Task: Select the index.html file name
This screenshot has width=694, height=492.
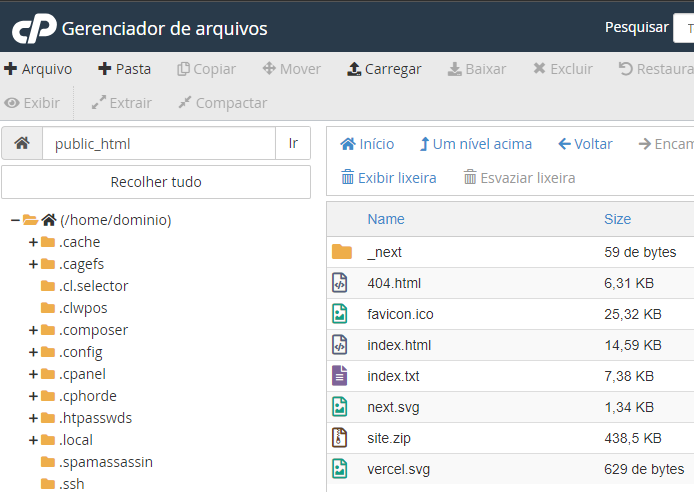Action: (399, 345)
